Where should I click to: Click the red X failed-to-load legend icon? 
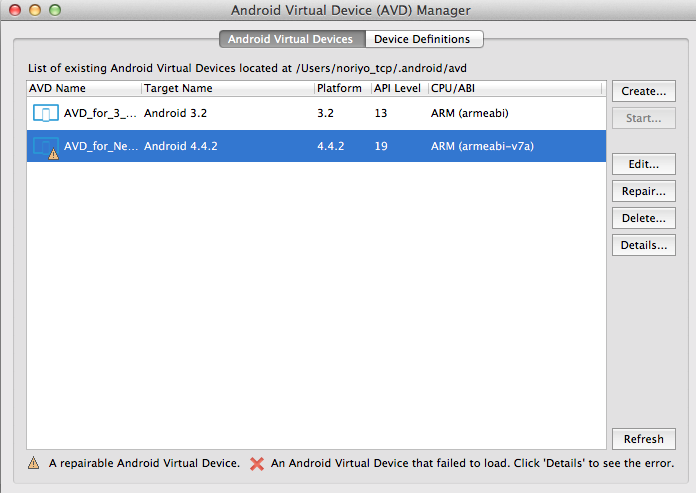[257, 464]
